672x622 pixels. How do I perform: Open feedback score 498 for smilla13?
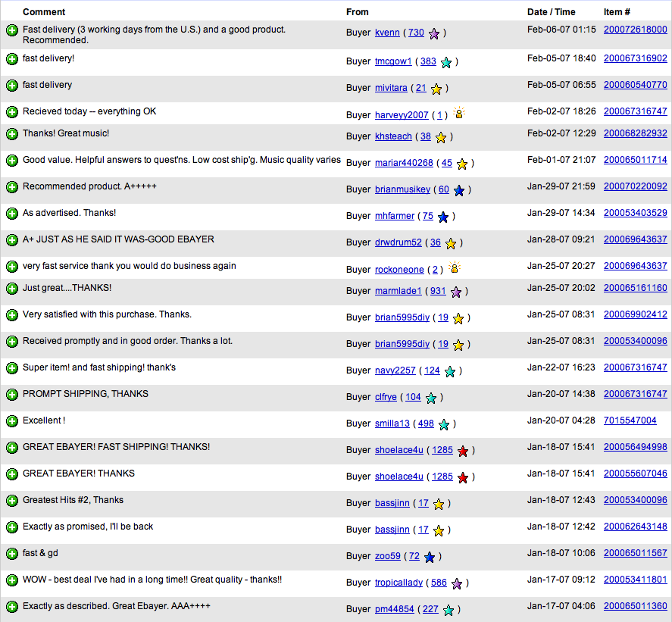click(426, 424)
